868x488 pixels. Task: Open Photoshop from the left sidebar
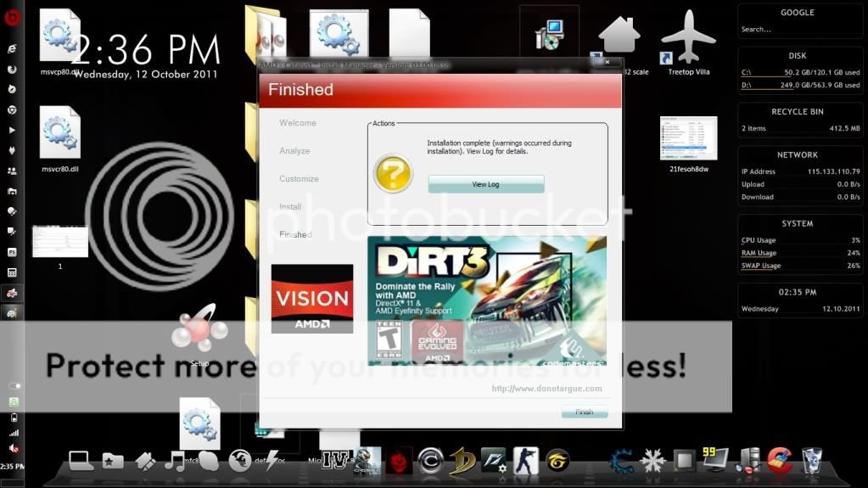coord(12,252)
